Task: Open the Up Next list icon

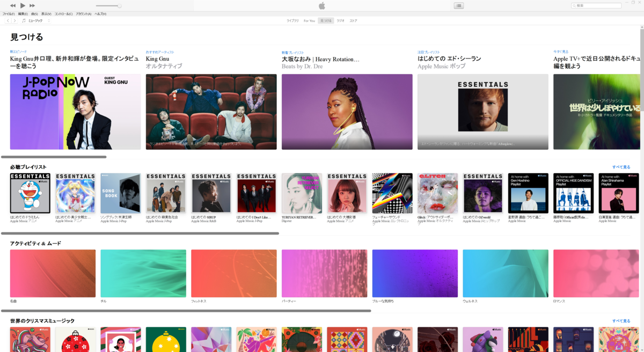Action: 458,5
